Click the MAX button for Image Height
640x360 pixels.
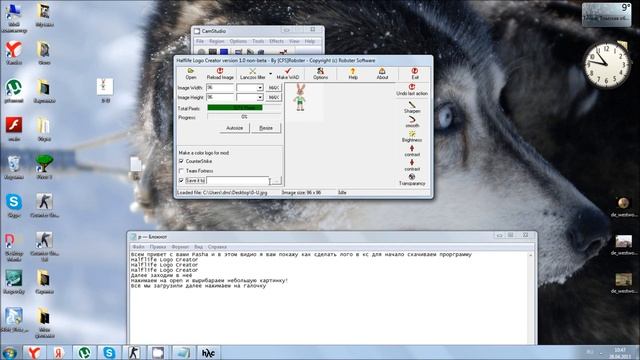tap(273, 98)
